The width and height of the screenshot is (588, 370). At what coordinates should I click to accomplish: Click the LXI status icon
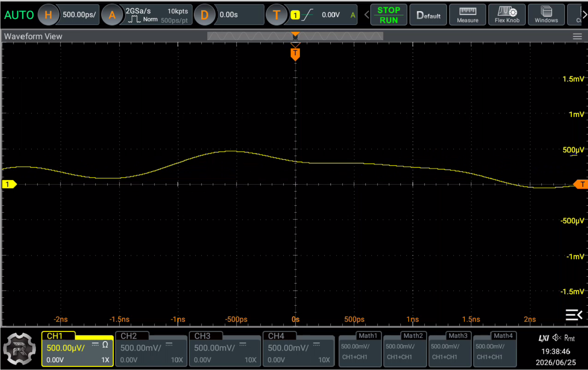point(544,338)
